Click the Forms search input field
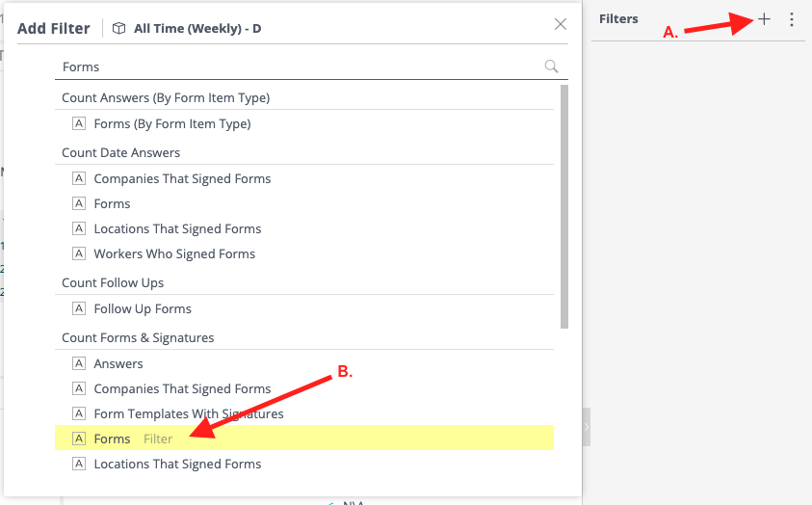The width and height of the screenshot is (812, 505). 301,66
